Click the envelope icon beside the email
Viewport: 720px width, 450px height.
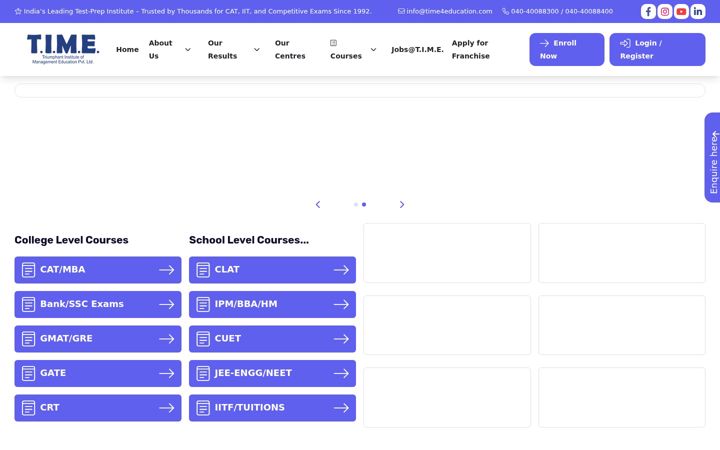401,11
